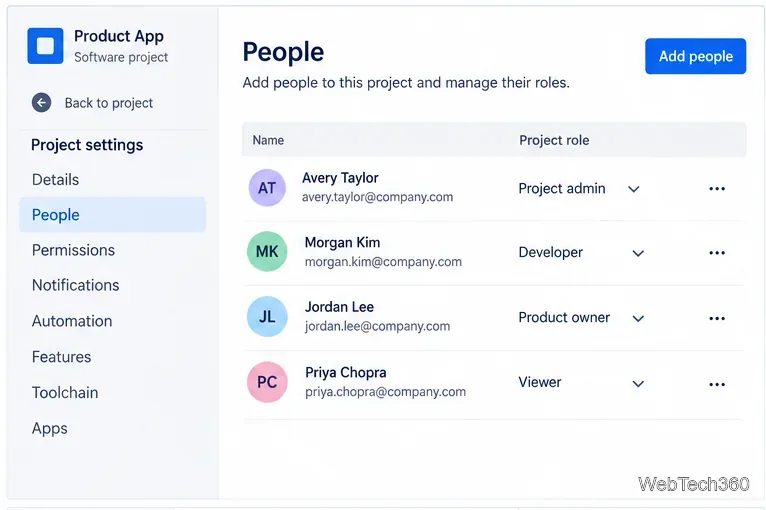Screen dimensions: 766x510
Task: Click the back arrow icon
Action: click(42, 103)
